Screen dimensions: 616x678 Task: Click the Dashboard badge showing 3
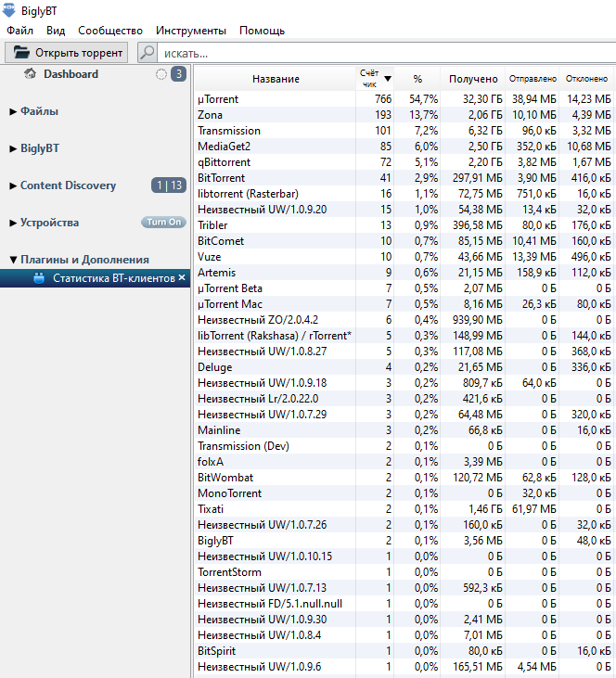(x=179, y=74)
